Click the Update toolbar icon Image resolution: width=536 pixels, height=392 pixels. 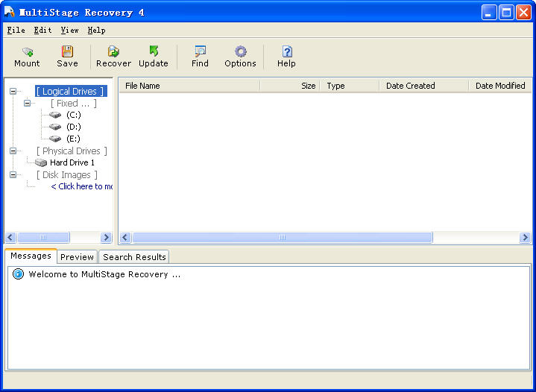click(x=154, y=51)
